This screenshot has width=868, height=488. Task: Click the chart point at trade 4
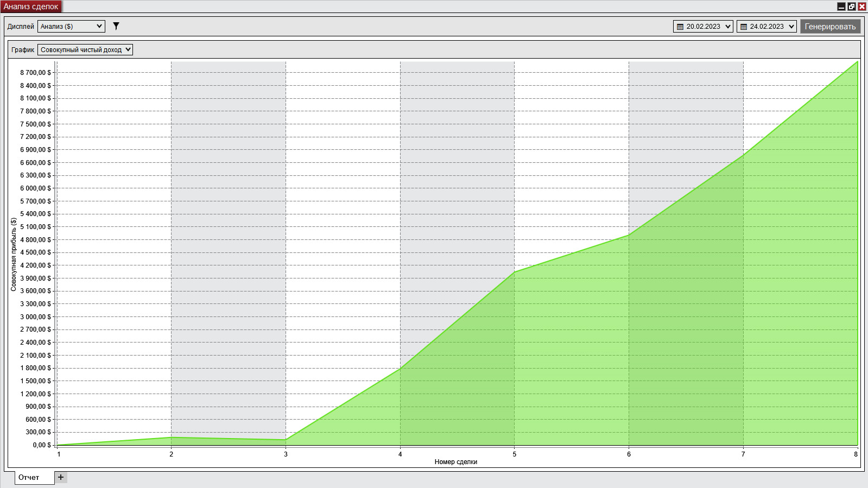(400, 369)
